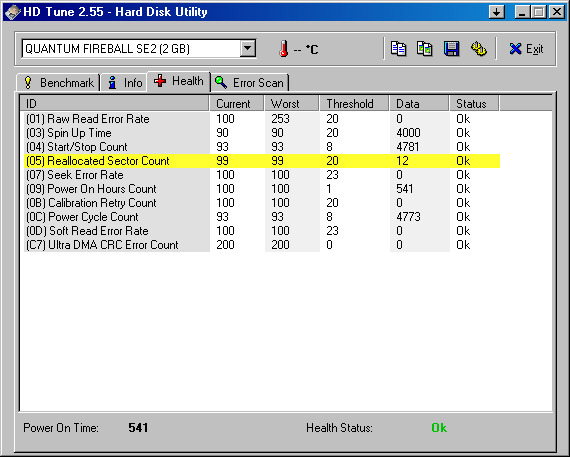Image resolution: width=570 pixels, height=457 pixels.
Task: Switch to the Benchmark tab
Action: point(59,83)
